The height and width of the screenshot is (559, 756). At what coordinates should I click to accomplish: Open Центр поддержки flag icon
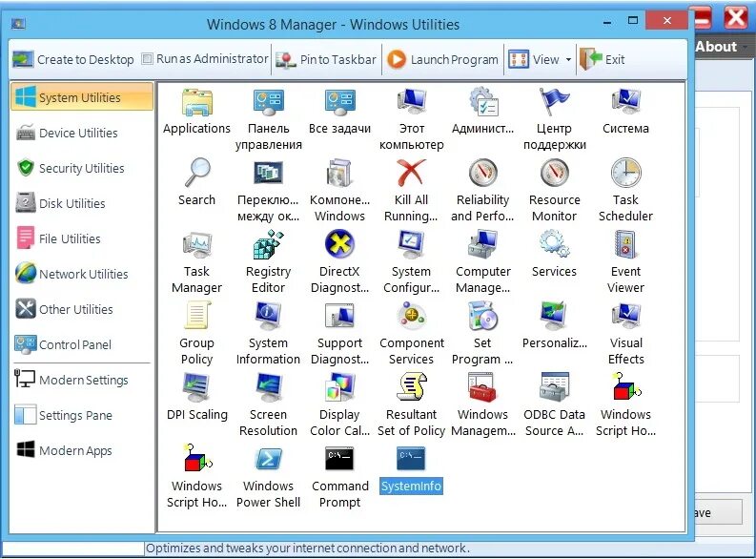point(554,102)
